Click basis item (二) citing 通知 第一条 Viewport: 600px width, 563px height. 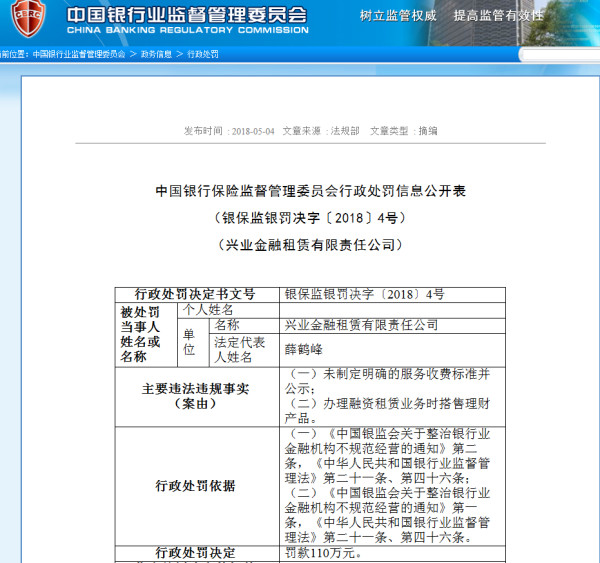(387, 515)
